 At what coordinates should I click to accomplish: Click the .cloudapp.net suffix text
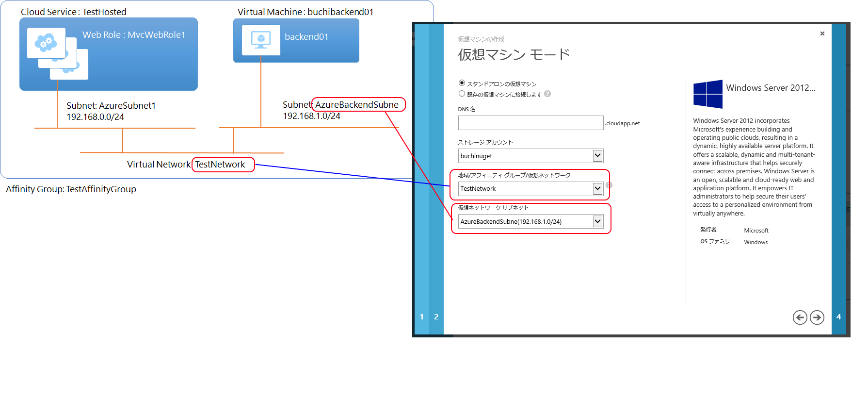pyautogui.click(x=623, y=123)
